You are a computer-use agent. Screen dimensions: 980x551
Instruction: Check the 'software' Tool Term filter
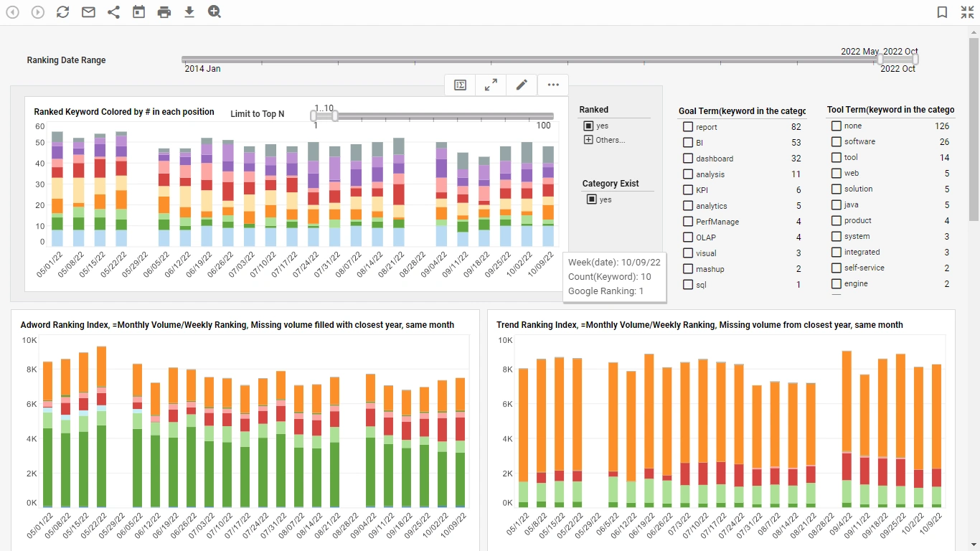pos(835,141)
